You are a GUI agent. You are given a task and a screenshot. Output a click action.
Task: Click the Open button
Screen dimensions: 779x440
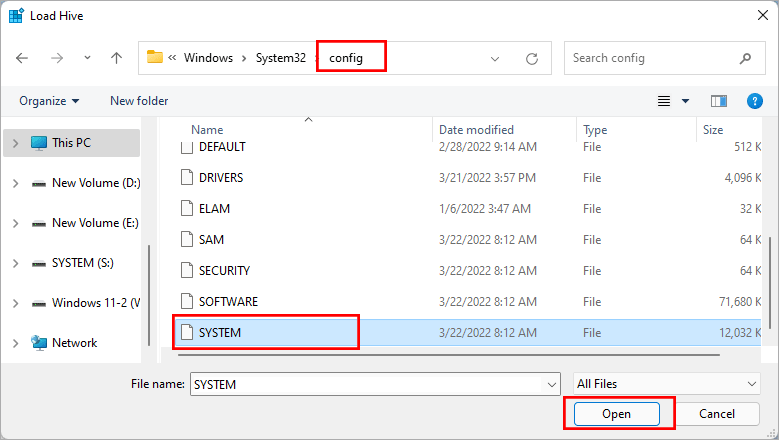(x=617, y=414)
